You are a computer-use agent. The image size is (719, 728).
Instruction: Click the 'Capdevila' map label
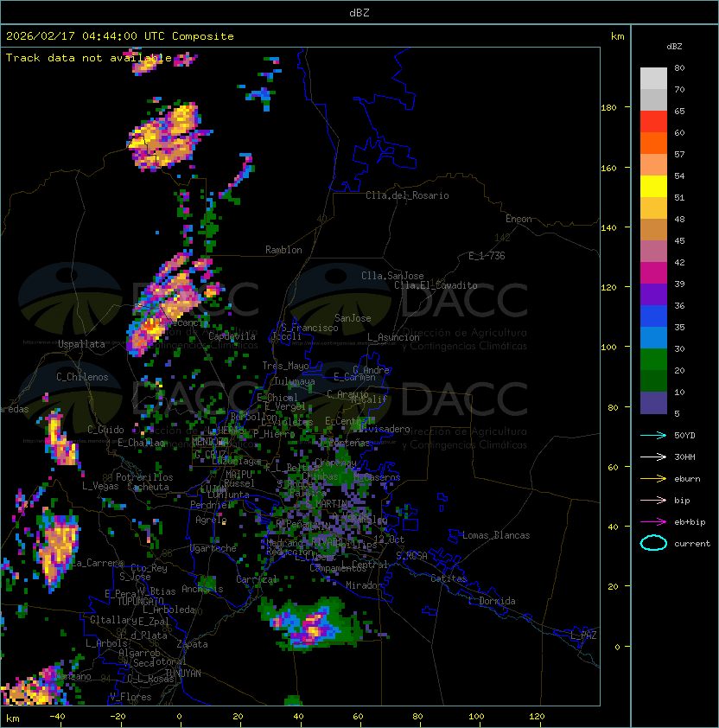point(232,336)
